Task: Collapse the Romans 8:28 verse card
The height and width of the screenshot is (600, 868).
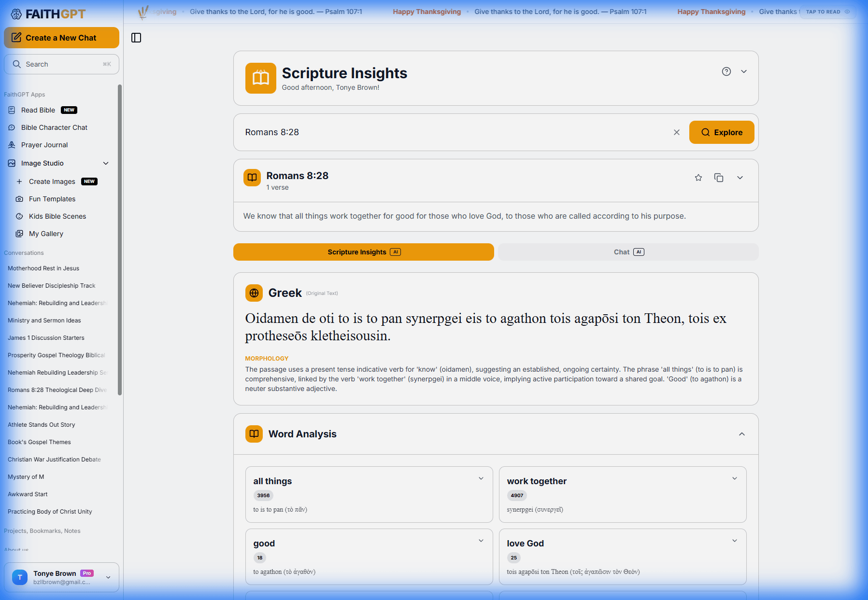Action: coord(740,178)
